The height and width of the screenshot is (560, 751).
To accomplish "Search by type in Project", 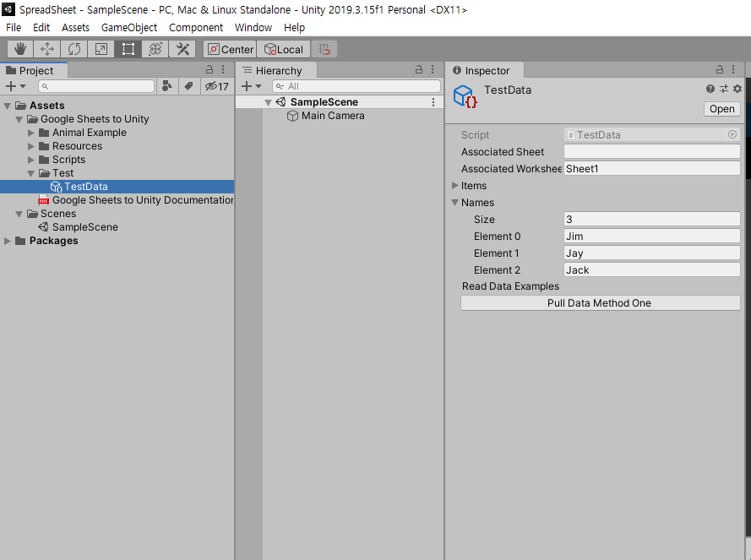I will click(166, 86).
